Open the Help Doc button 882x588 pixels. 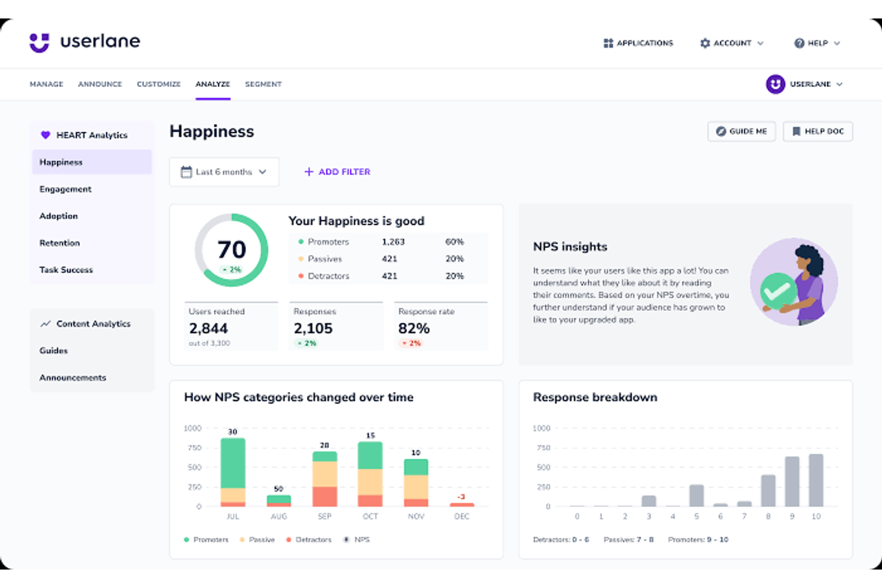click(818, 131)
